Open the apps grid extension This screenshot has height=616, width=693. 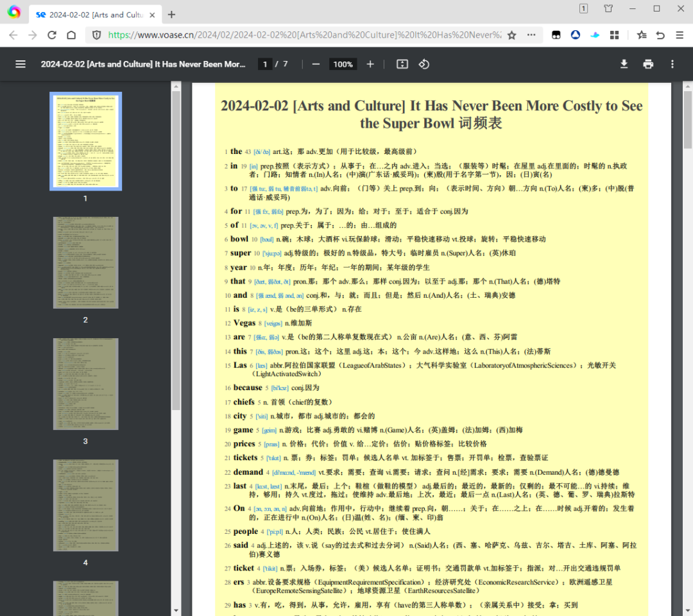614,35
